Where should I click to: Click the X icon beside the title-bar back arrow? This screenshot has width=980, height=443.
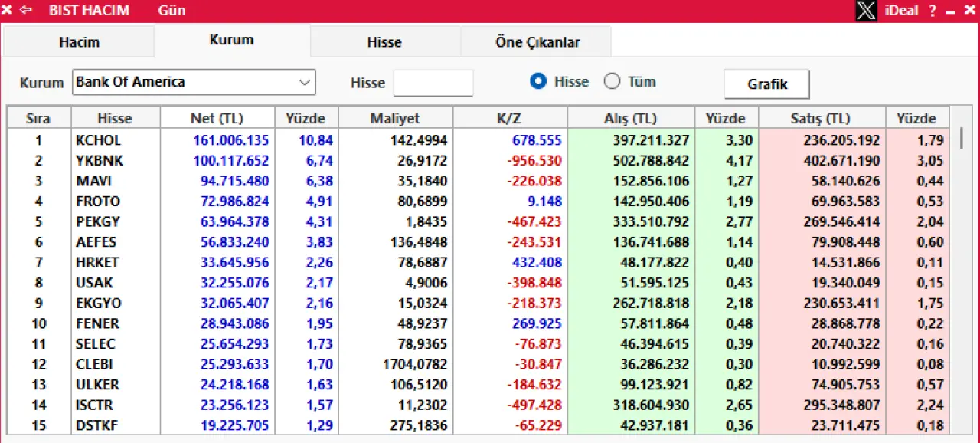[8, 11]
